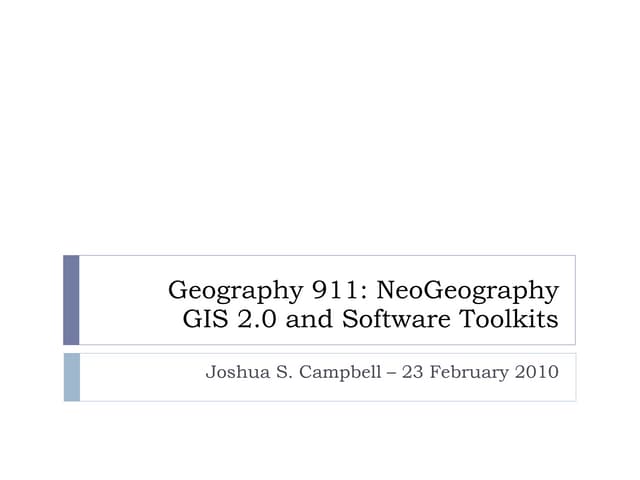Click the blank white area above the title

320,130
